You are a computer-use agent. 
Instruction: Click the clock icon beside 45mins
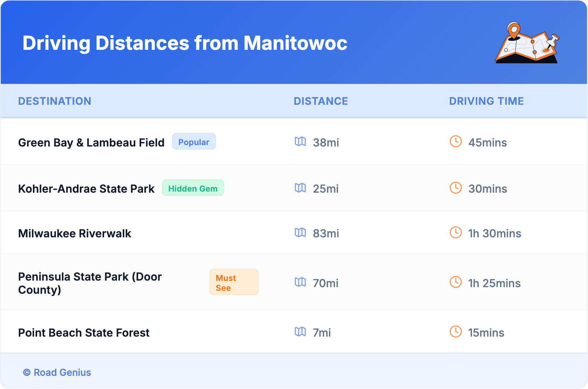[456, 141]
